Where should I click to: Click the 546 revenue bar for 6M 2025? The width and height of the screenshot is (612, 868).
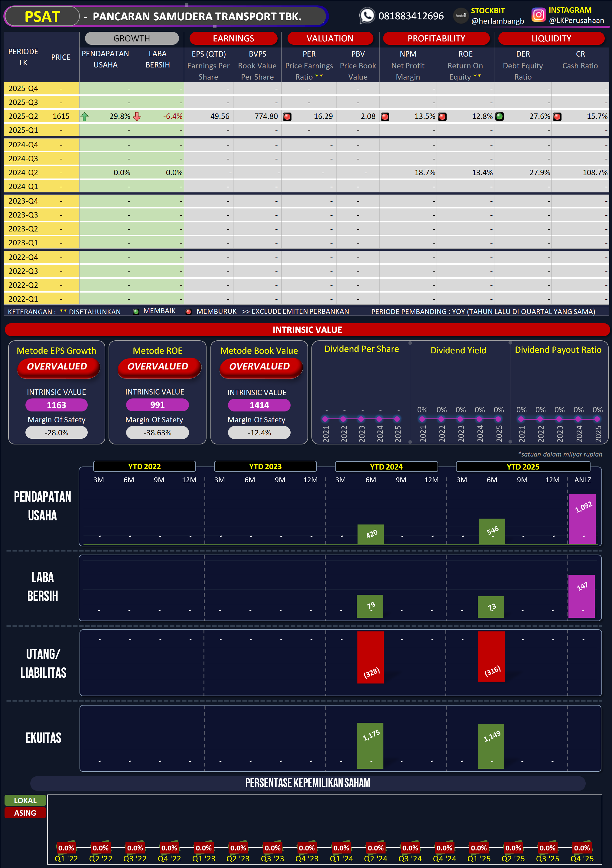point(491,531)
